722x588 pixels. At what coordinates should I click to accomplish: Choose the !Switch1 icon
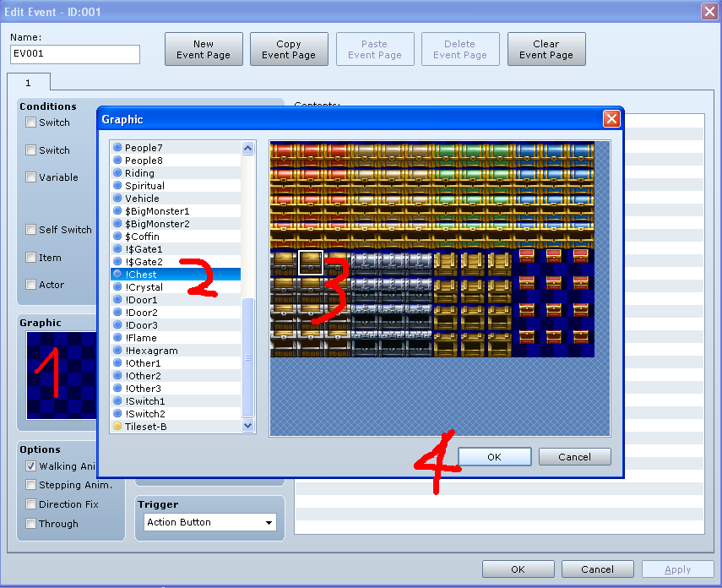tap(117, 401)
